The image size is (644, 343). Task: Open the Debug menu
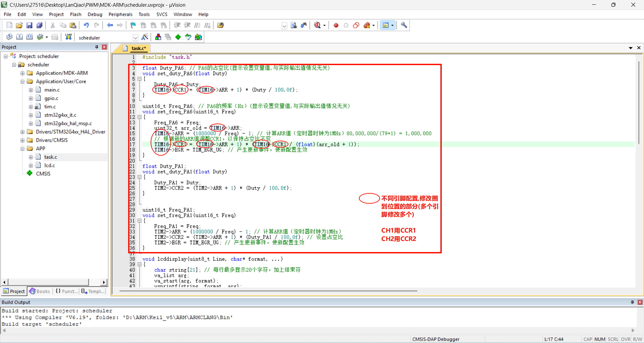click(x=95, y=14)
